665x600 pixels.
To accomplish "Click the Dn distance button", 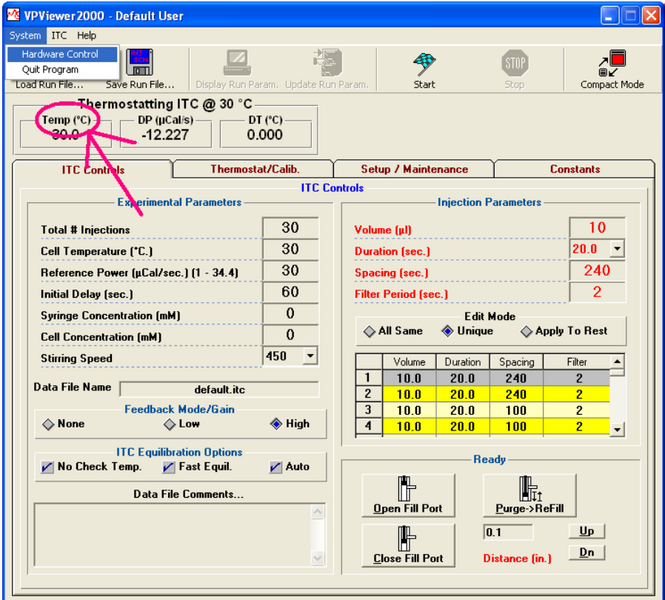I will point(587,553).
